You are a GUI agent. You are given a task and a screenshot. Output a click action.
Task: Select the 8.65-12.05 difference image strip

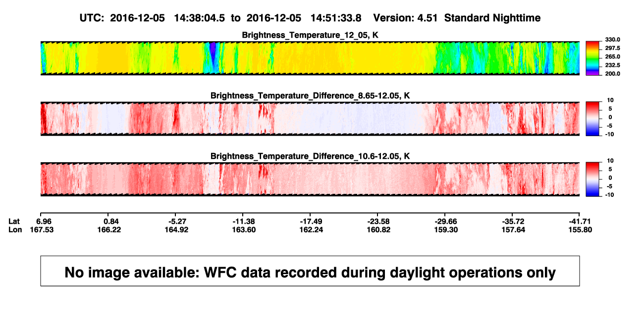point(310,118)
